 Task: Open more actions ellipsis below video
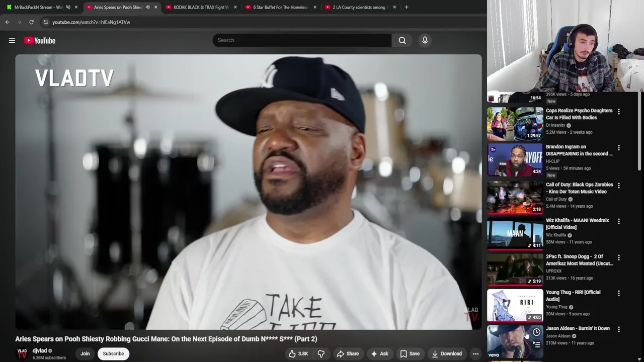pos(475,353)
